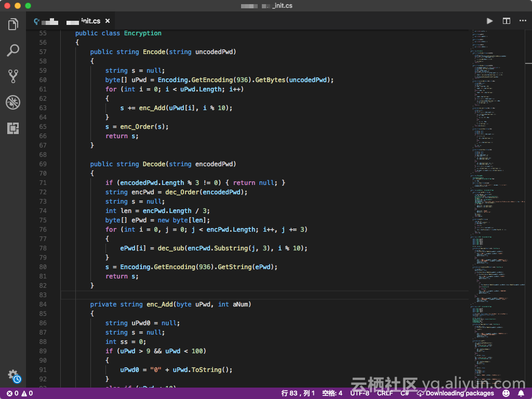The height and width of the screenshot is (399, 532).
Task: Click the Encode method name on line 57
Action: [154, 52]
